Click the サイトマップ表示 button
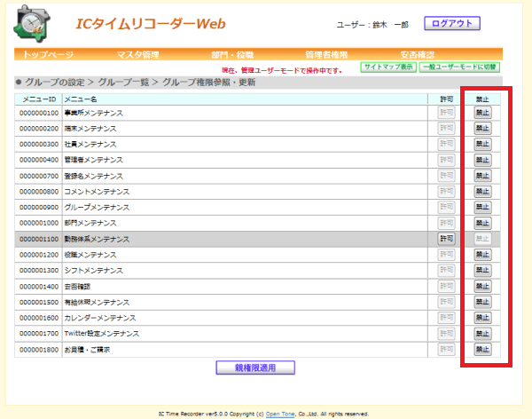The width and height of the screenshot is (532, 419). (x=388, y=67)
